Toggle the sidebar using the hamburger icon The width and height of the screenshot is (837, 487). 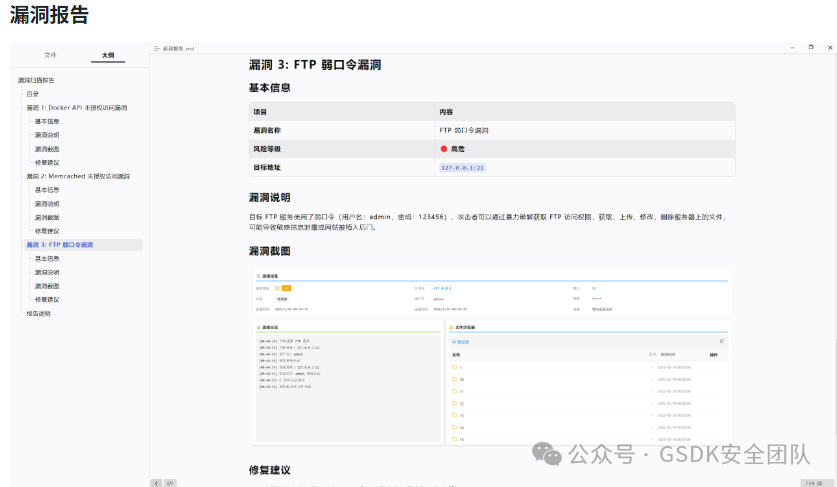coord(157,48)
